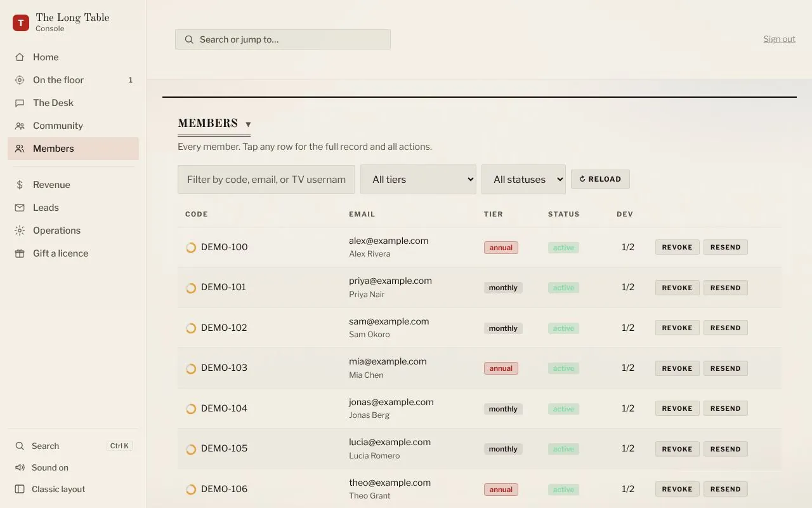The height and width of the screenshot is (508, 812).
Task: Navigate to Operations
Action: coord(73,231)
